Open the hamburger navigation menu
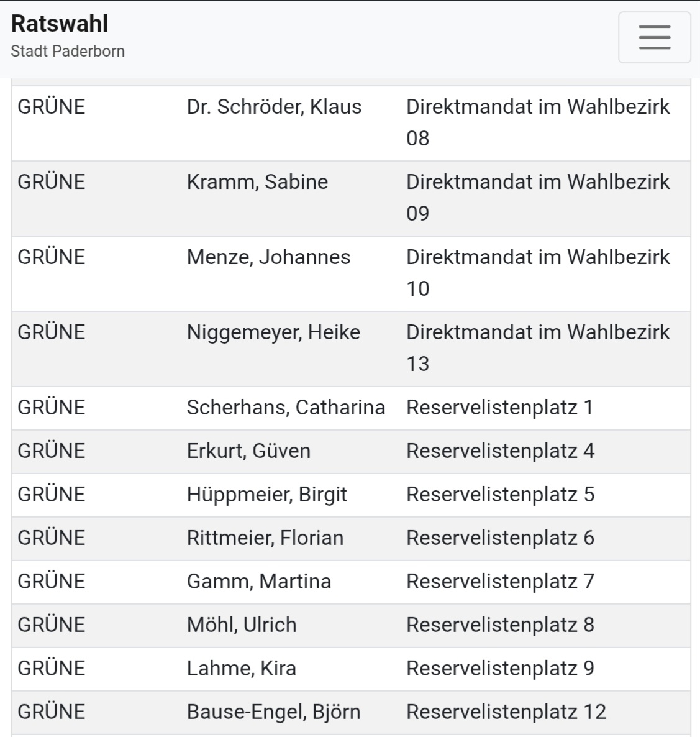This screenshot has width=700, height=737. point(654,37)
